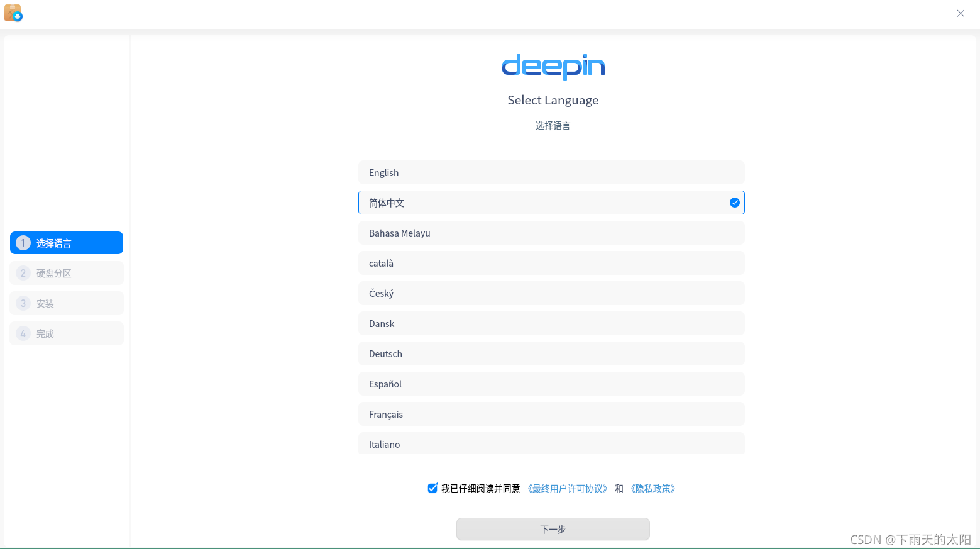Click the Select Language heading
The image size is (980, 551).
[553, 100]
